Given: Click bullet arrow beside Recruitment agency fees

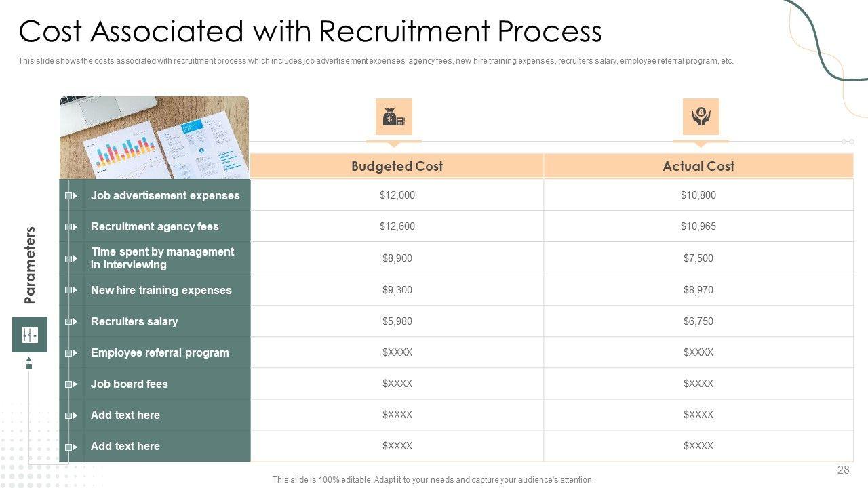Looking at the screenshot, I should click(x=71, y=227).
